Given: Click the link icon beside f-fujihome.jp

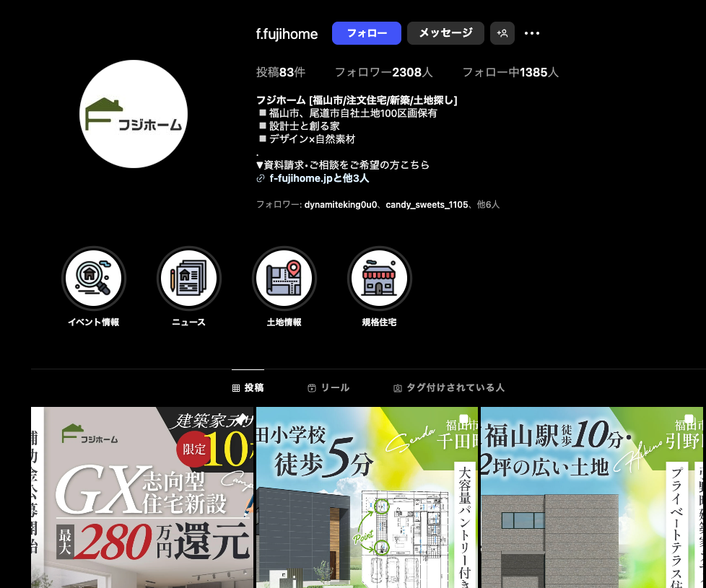Looking at the screenshot, I should click(261, 178).
